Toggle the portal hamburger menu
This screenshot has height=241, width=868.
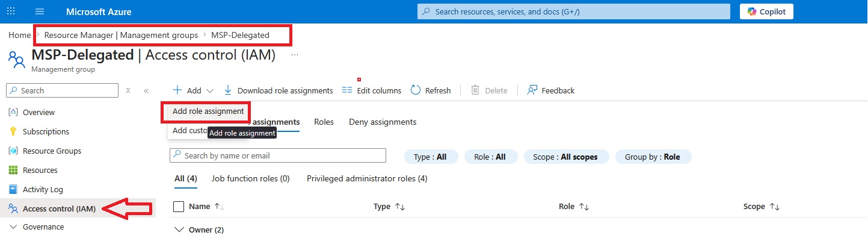40,11
